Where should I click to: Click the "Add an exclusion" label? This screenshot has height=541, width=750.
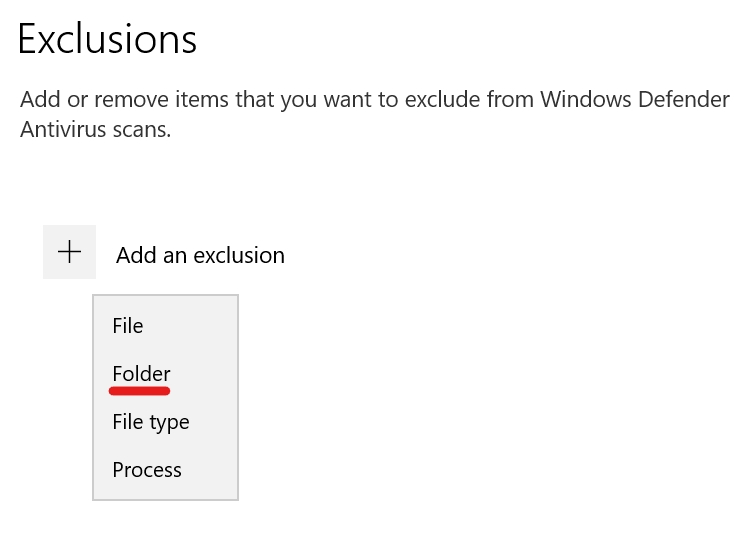point(200,255)
